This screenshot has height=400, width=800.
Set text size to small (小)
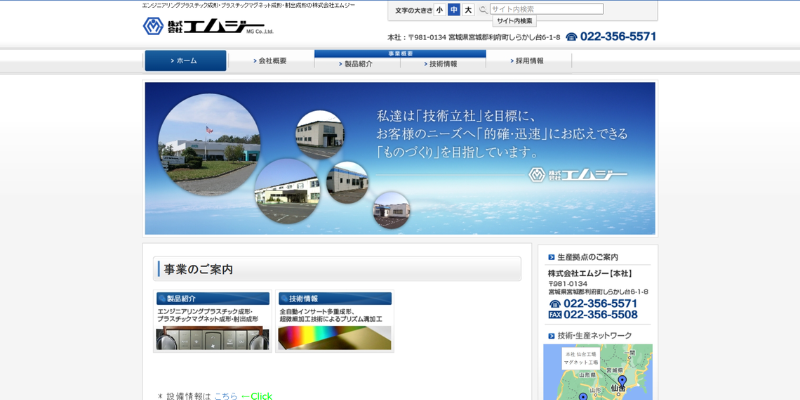[439, 10]
